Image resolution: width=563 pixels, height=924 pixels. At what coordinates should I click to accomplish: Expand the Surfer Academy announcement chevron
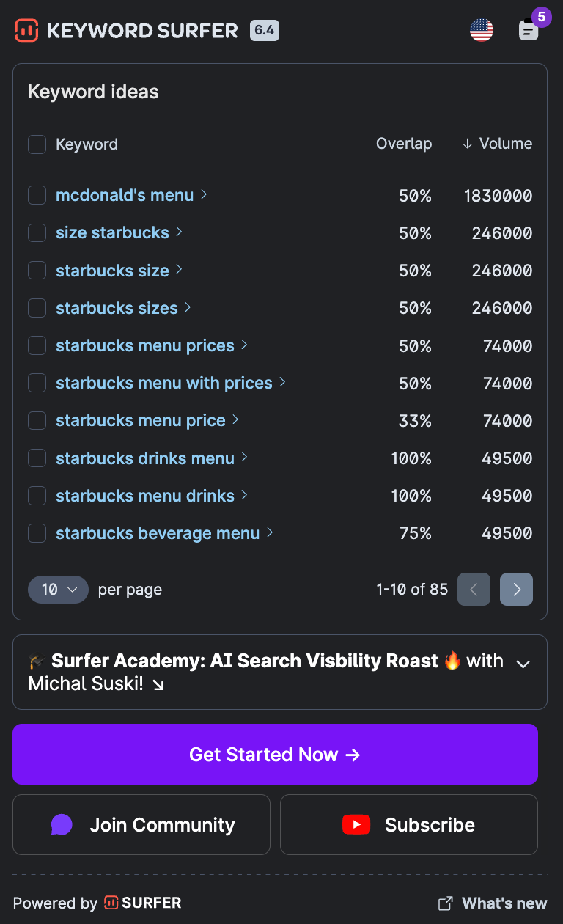(x=523, y=664)
